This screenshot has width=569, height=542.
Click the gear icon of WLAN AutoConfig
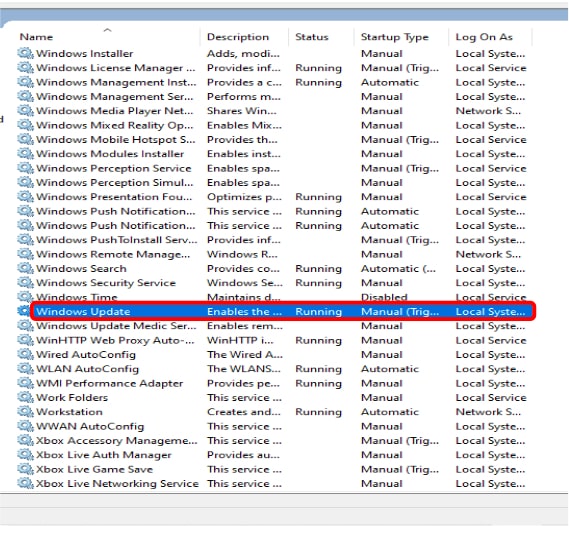pyautogui.click(x=25, y=369)
